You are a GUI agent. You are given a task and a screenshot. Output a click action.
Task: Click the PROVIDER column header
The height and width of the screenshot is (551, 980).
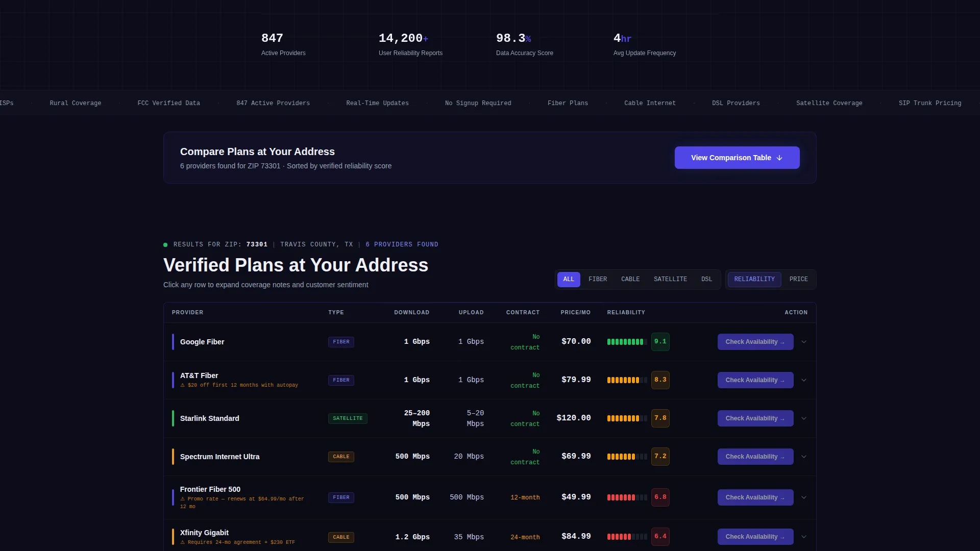pos(187,312)
